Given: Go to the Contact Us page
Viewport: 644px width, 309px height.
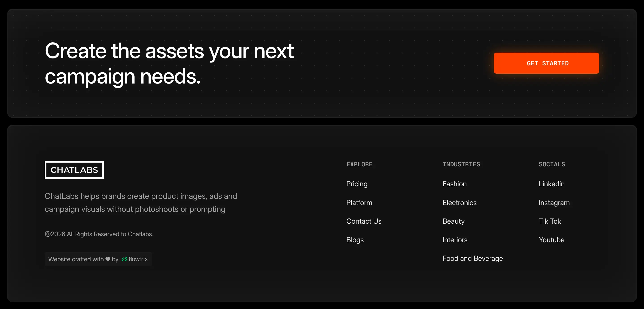Looking at the screenshot, I should pyautogui.click(x=364, y=221).
